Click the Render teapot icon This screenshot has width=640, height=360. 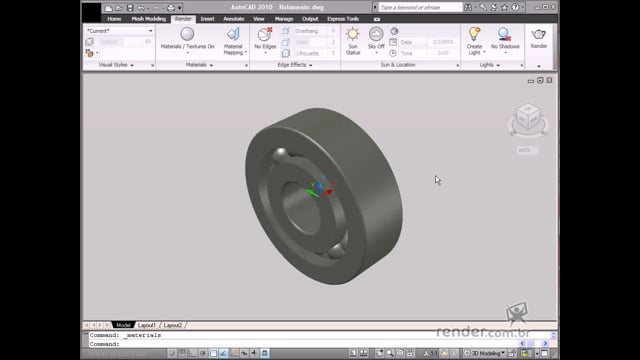click(538, 35)
